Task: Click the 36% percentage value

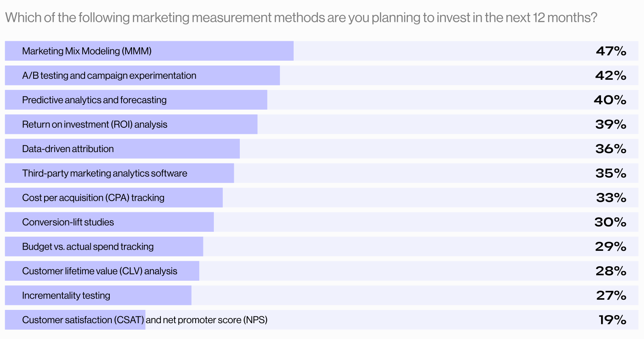Action: [611, 149]
